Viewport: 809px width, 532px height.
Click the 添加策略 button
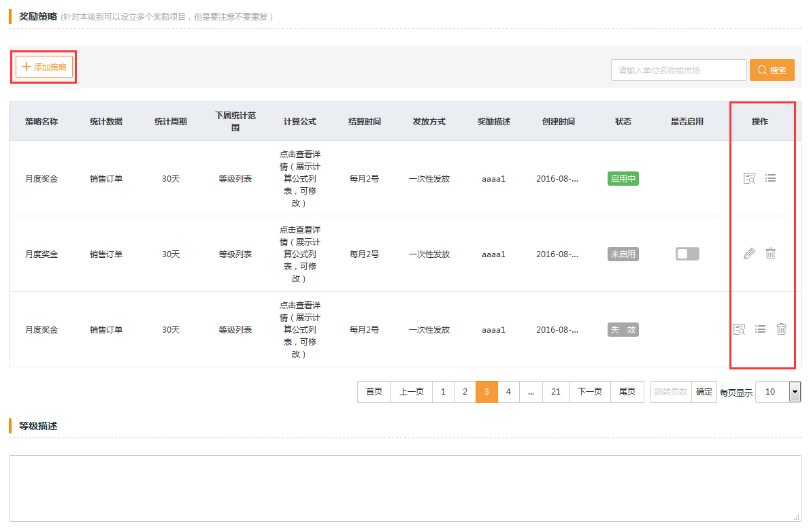coord(44,67)
